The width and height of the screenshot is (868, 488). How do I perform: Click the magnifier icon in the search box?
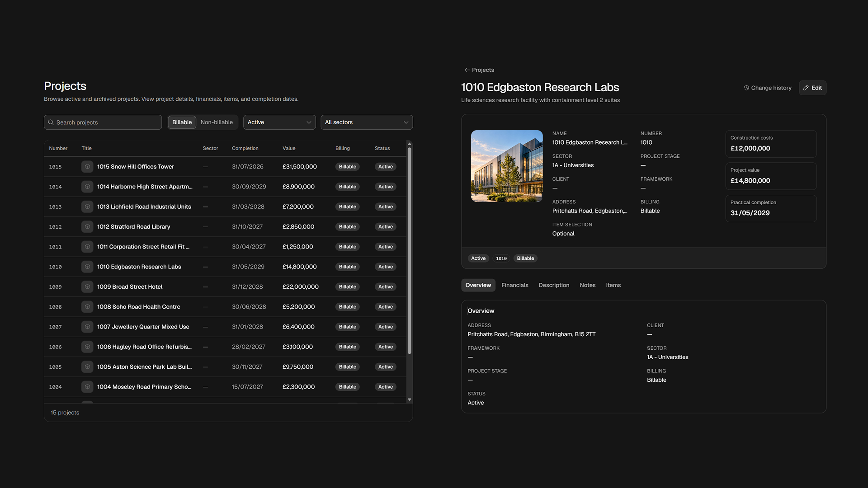pyautogui.click(x=51, y=122)
